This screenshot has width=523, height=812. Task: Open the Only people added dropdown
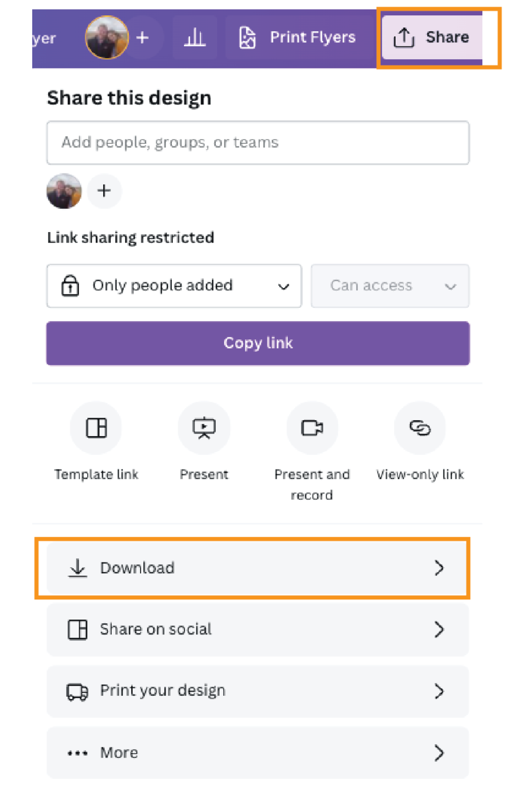[174, 286]
